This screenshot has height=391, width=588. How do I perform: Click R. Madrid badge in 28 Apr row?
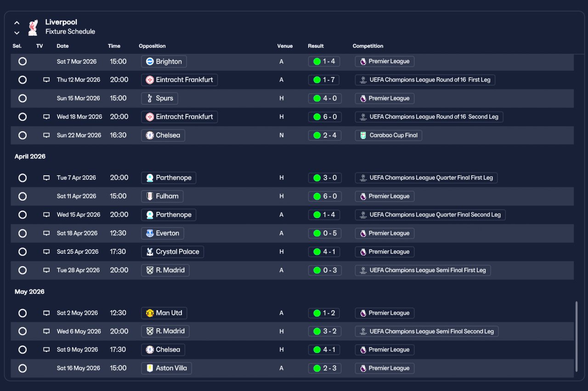tap(150, 270)
